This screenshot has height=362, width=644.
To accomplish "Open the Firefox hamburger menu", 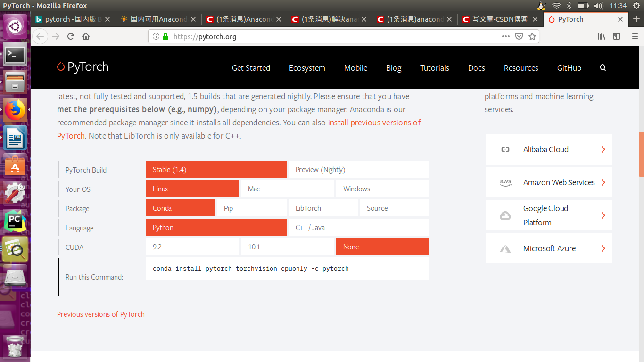I will point(635,36).
